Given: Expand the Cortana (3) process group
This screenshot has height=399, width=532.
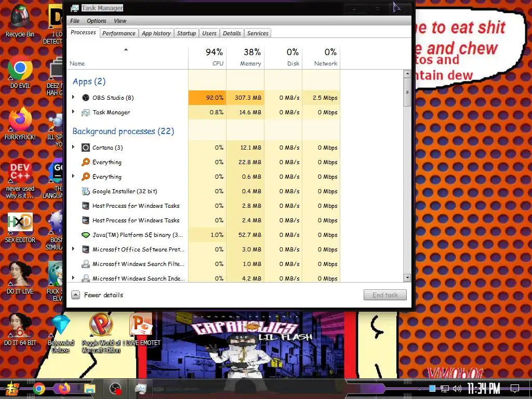Looking at the screenshot, I should [x=73, y=147].
